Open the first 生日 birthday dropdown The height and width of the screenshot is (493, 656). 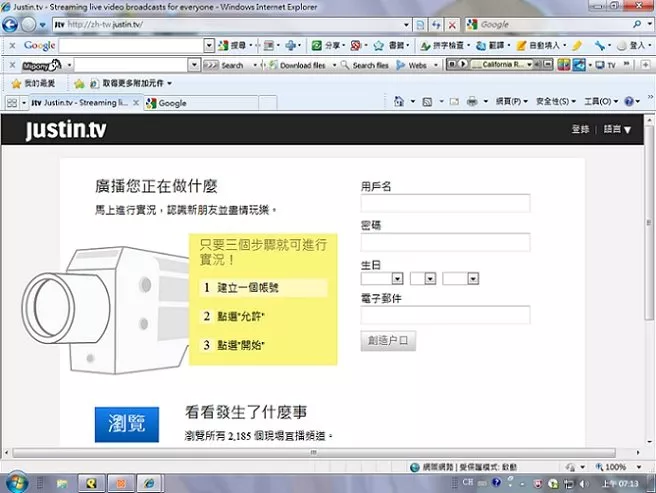(397, 278)
